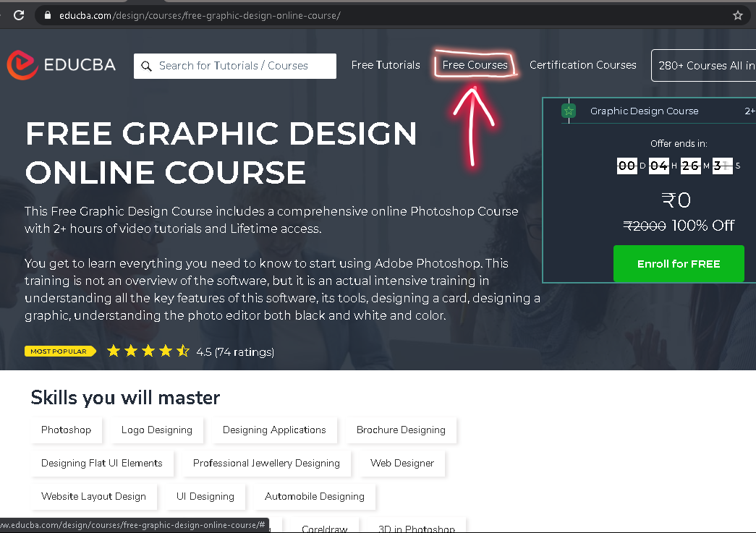
Task: Click the MOST POPULAR badge
Action: click(x=60, y=351)
